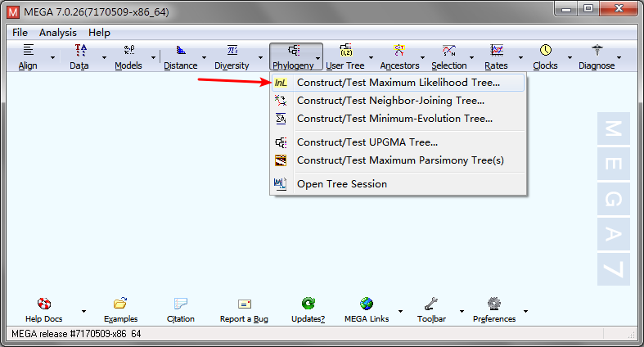Image resolution: width=644 pixels, height=347 pixels.
Task: Choose Construct/Test Maximum Parsimony Tree(s)
Action: tap(398, 160)
